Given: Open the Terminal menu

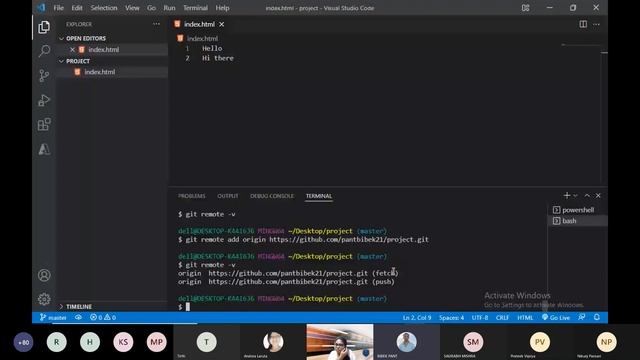Looking at the screenshot, I should point(195,8).
